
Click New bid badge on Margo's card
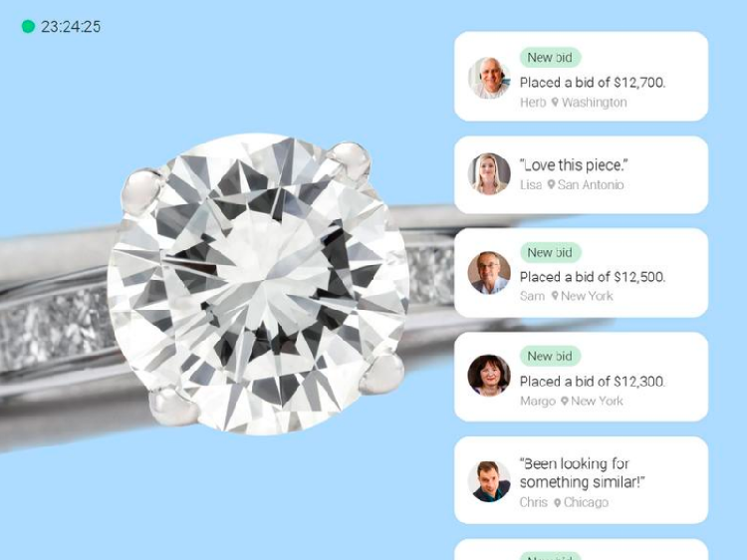tap(550, 356)
